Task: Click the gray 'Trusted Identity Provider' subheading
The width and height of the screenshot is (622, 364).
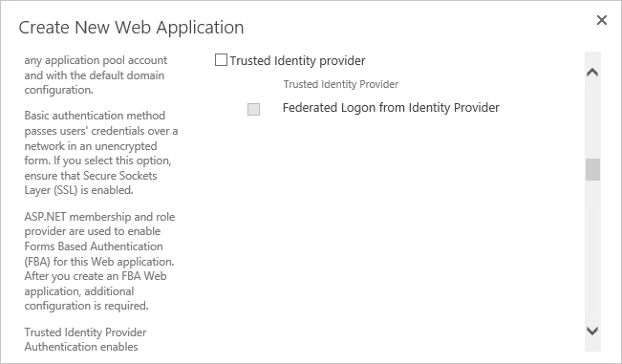Action: [x=341, y=84]
